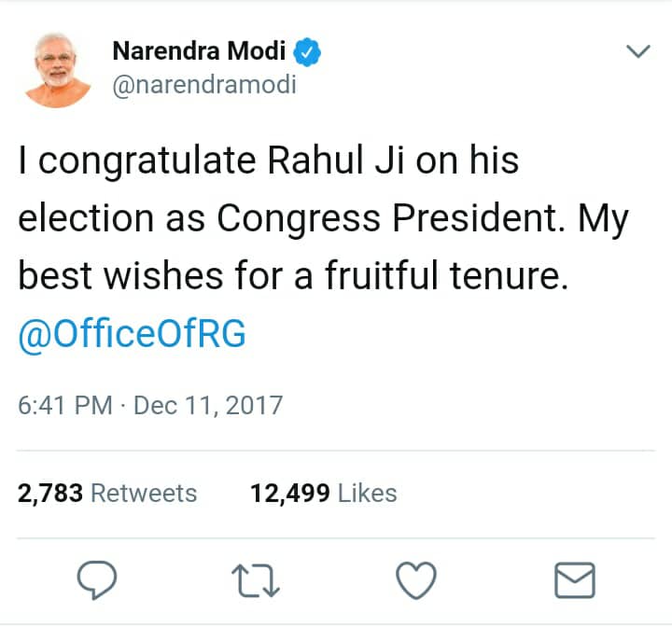Open the @narendramodi handle
Viewport: 672px width, 641px height.
click(203, 85)
